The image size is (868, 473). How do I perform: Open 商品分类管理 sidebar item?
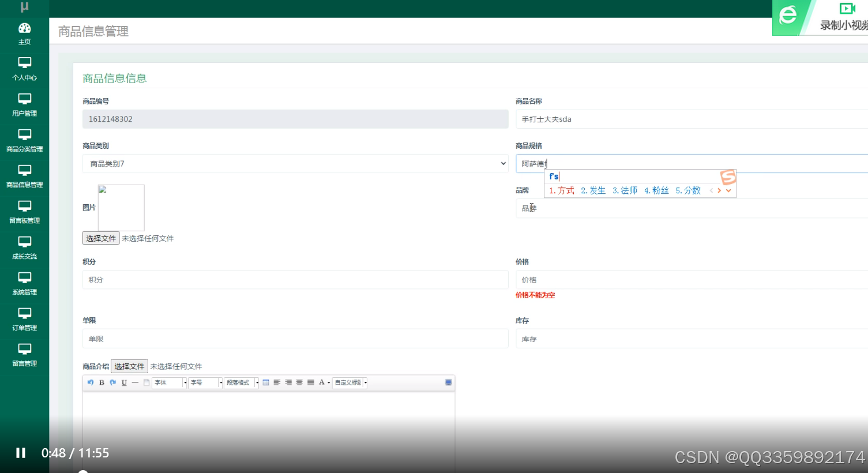point(24,141)
